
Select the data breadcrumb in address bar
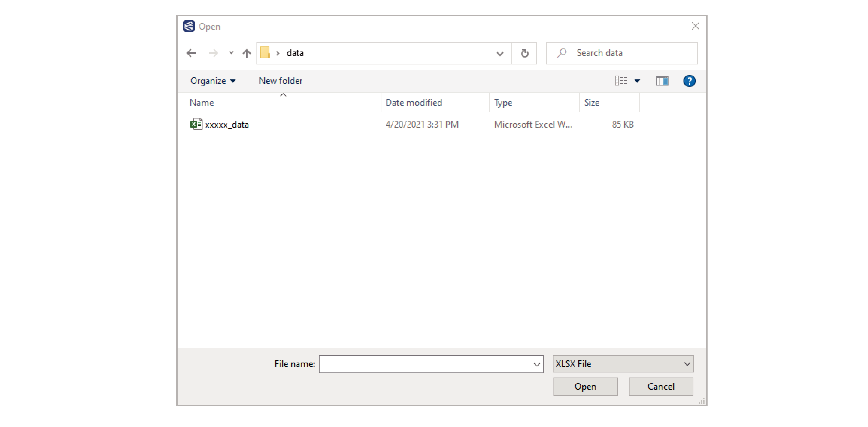click(x=295, y=53)
